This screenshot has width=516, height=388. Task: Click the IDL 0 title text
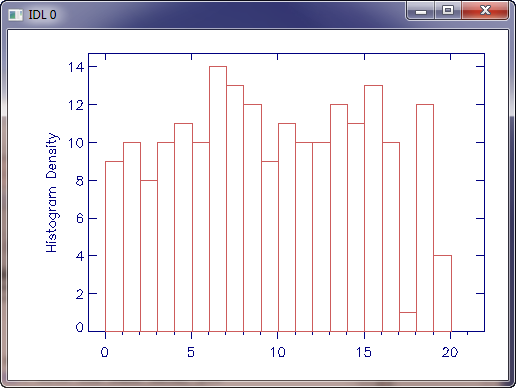point(42,15)
